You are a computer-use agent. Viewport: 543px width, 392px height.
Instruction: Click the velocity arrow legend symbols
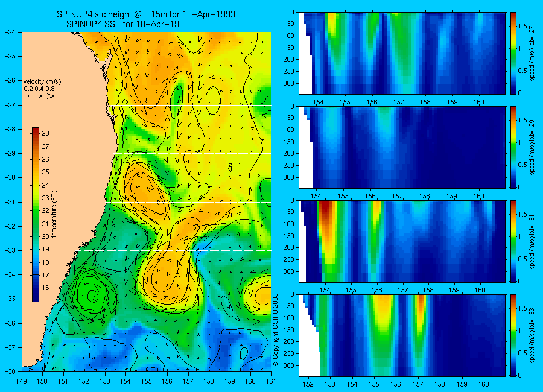[x=41, y=96]
